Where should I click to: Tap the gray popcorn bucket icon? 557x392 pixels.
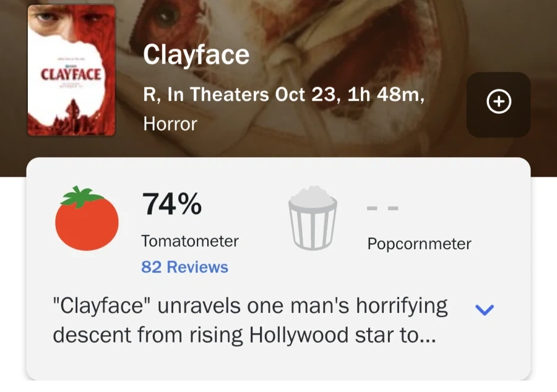tap(313, 218)
